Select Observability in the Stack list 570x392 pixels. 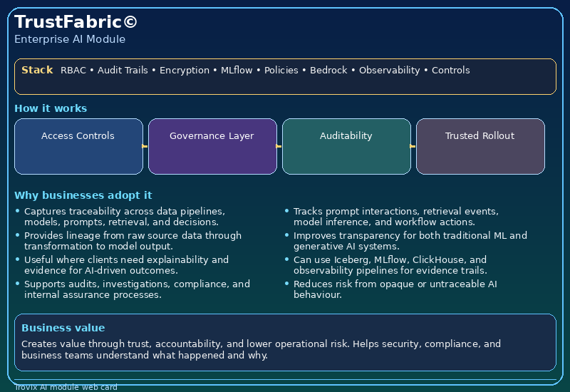(389, 70)
